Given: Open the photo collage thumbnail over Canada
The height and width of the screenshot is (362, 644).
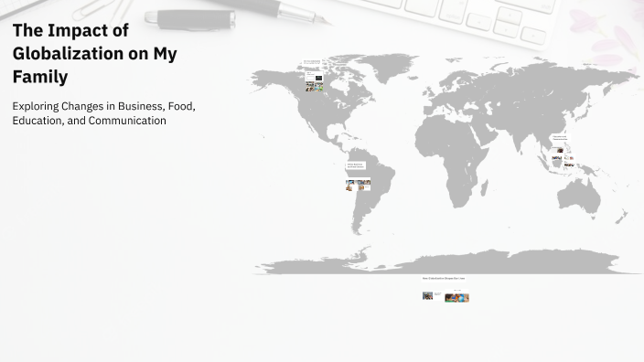Looking at the screenshot, I should (x=314, y=87).
